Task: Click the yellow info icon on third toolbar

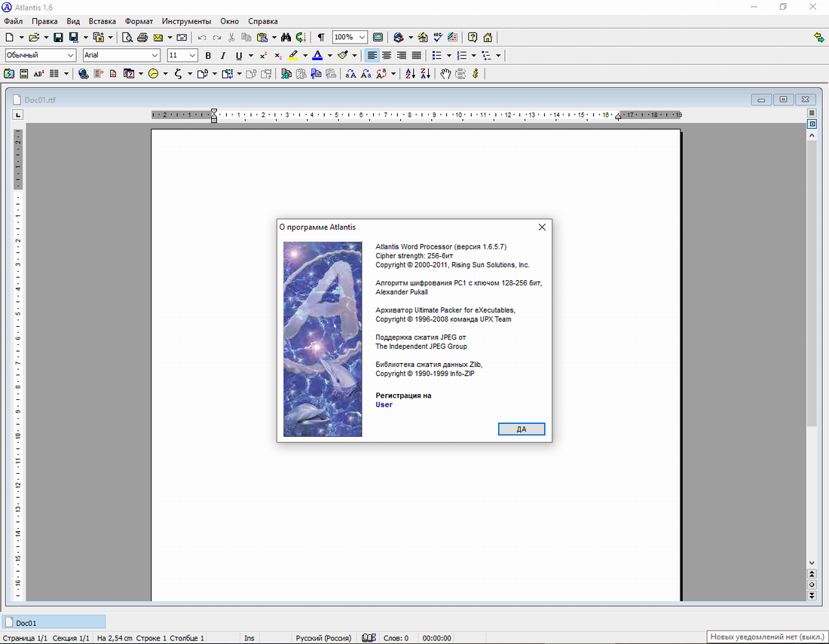Action: 476,74
